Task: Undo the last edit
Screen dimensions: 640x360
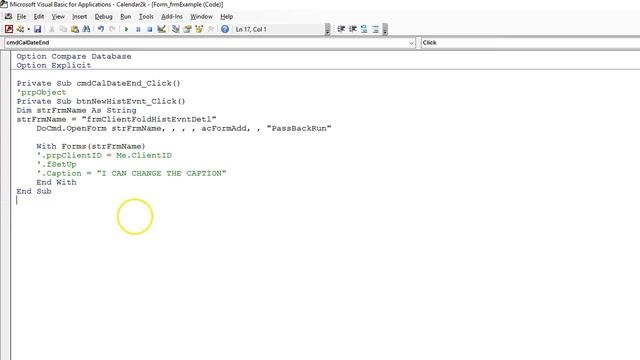Action: 100,29
